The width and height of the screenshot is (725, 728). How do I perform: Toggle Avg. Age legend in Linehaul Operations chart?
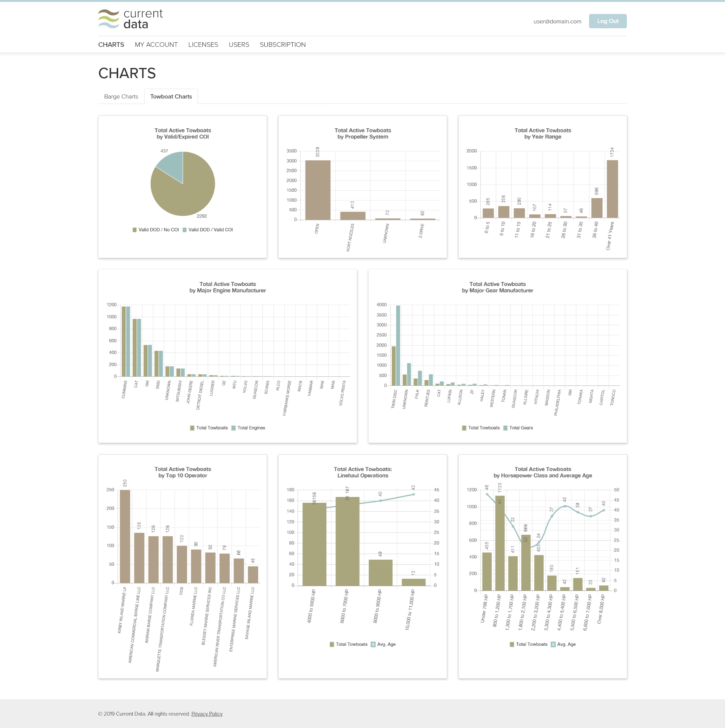[x=383, y=645]
